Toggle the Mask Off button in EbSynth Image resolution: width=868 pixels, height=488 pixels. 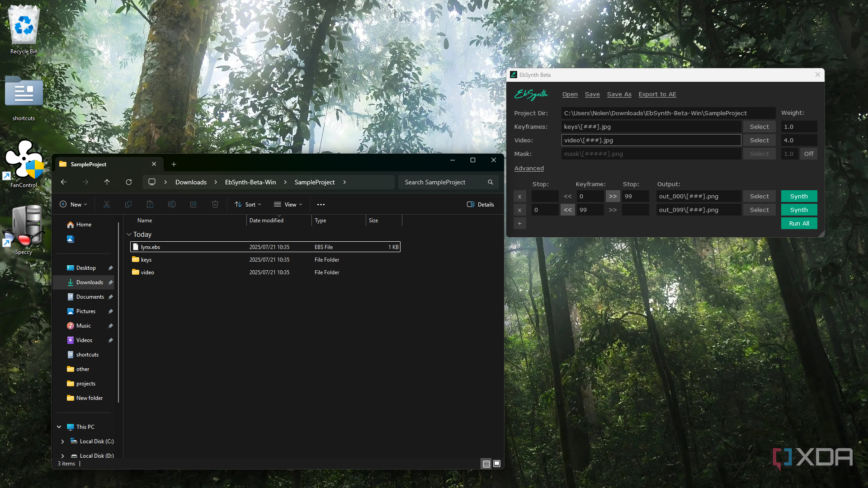tap(809, 154)
